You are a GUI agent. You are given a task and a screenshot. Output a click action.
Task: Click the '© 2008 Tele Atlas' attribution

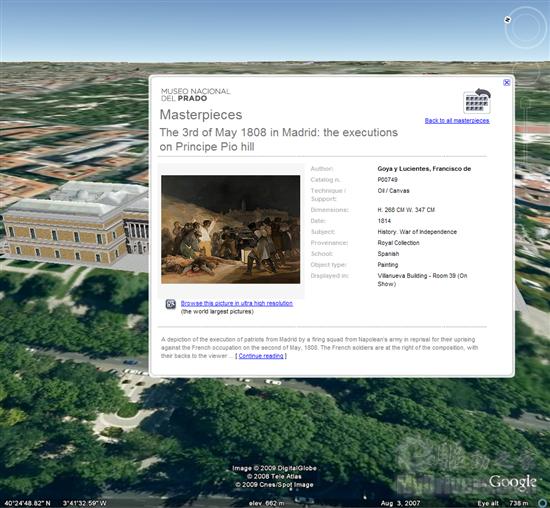pos(274,476)
